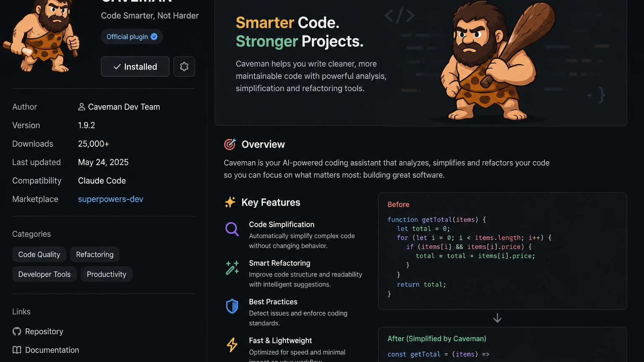Click the Code Smarter, Not Harder tagline
This screenshot has height=362, width=644.
coord(150,16)
